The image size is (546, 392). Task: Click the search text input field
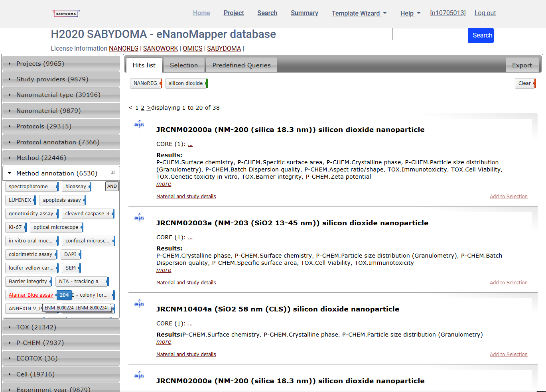429,34
